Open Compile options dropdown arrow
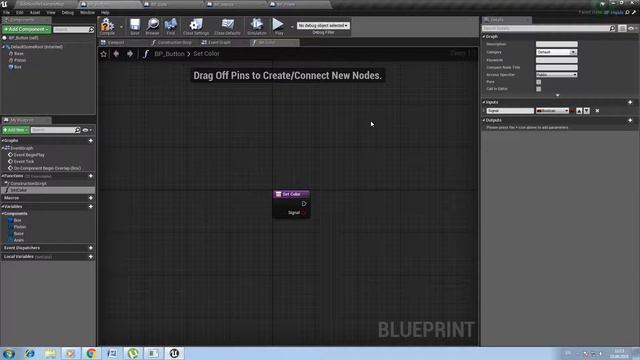 [x=121, y=27]
